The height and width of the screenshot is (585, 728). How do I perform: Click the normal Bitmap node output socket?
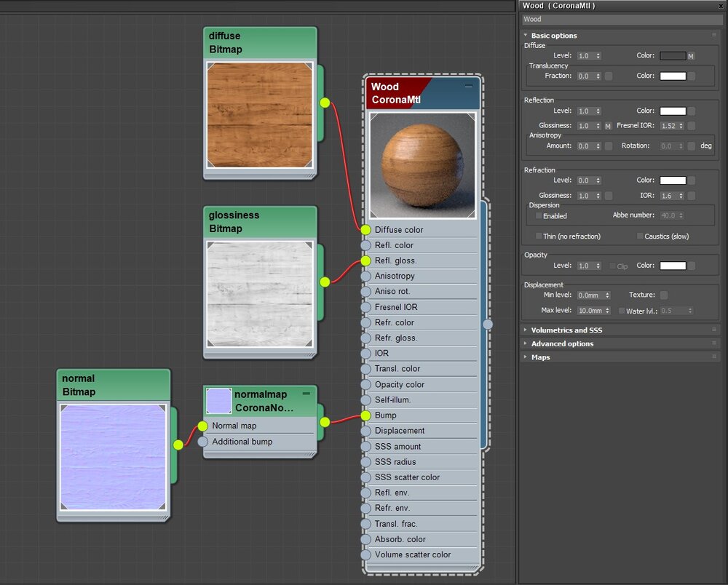pyautogui.click(x=178, y=445)
